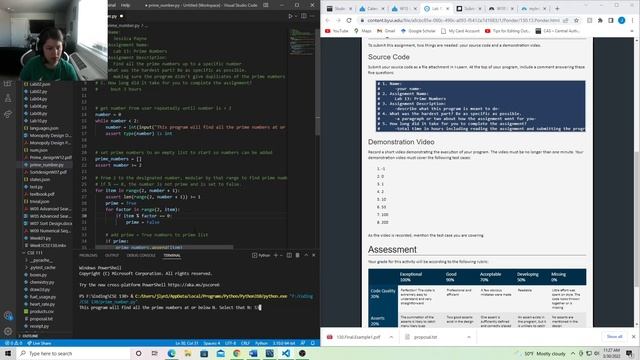This screenshot has width=640, height=360.
Task: Click the Windows search box
Action: pyautogui.click(x=73, y=353)
